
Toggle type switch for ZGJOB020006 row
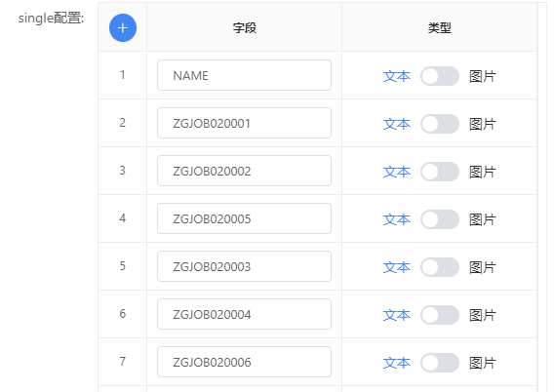point(440,363)
